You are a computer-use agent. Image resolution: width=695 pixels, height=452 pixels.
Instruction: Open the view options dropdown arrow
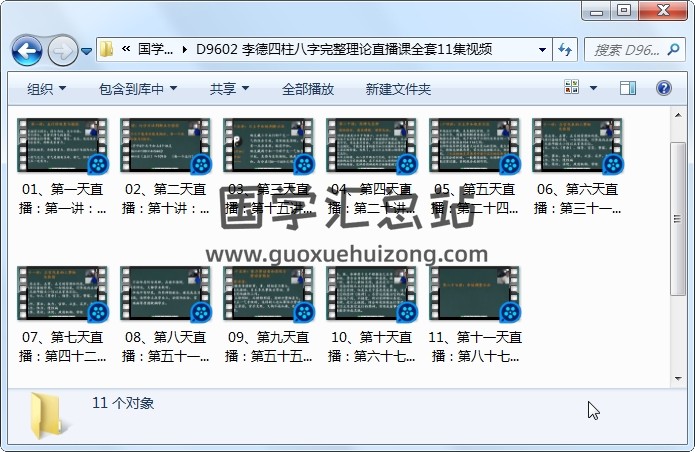[594, 89]
